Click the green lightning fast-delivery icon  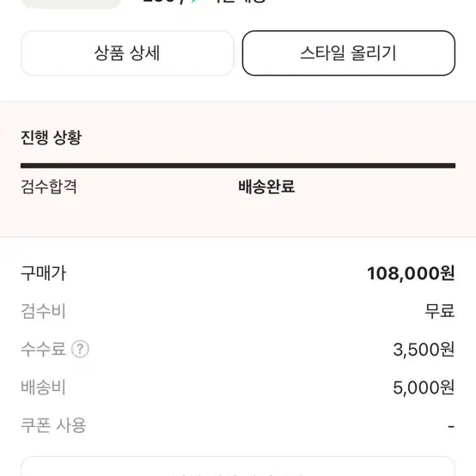click(x=194, y=1)
